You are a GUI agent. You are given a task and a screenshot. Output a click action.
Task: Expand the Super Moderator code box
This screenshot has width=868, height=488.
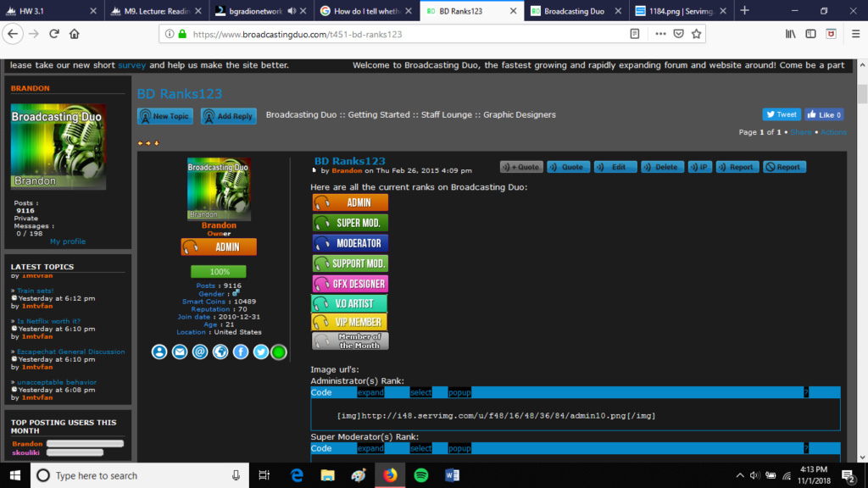[370, 448]
